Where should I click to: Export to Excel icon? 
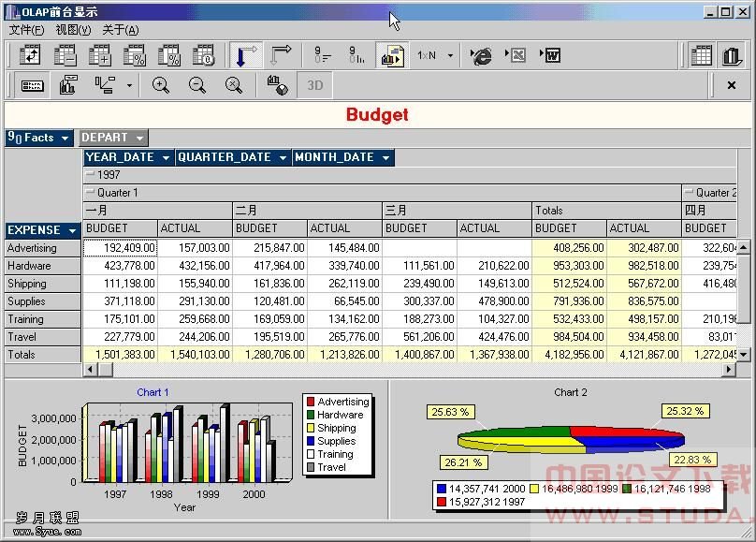[516, 55]
